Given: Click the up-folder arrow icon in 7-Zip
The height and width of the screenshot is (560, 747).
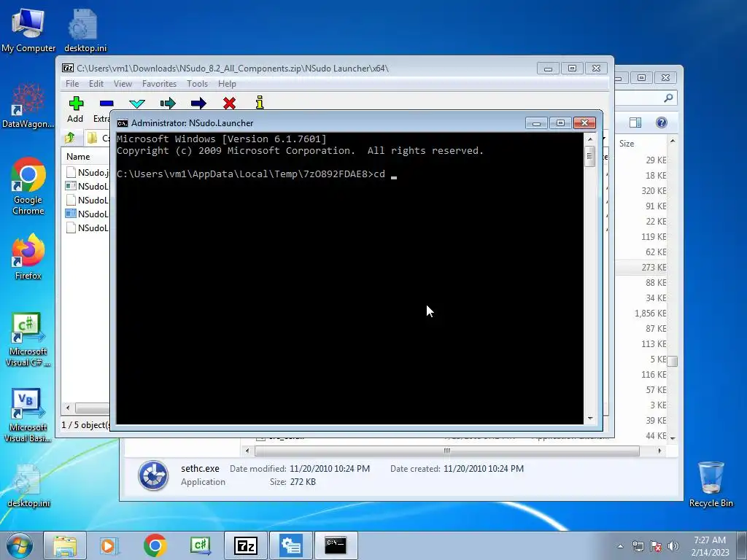Looking at the screenshot, I should [x=70, y=138].
